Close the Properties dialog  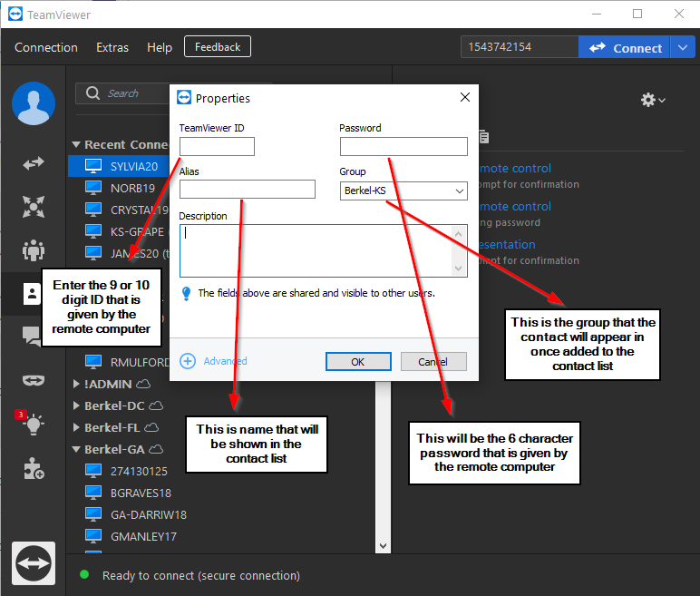pyautogui.click(x=465, y=97)
